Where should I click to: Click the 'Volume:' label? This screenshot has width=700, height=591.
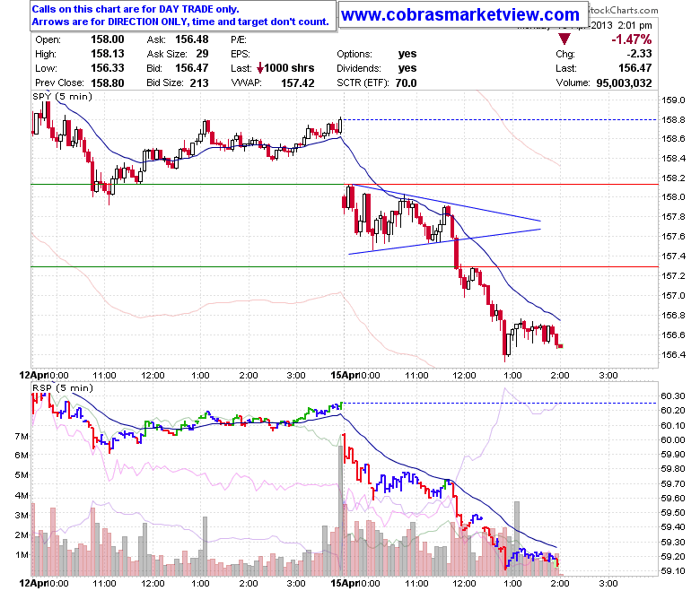[x=573, y=83]
